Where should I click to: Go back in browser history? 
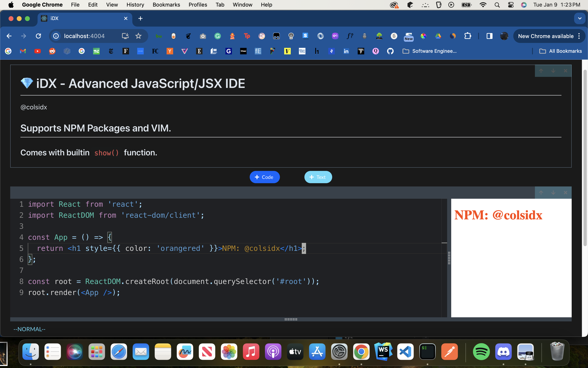[x=9, y=36]
